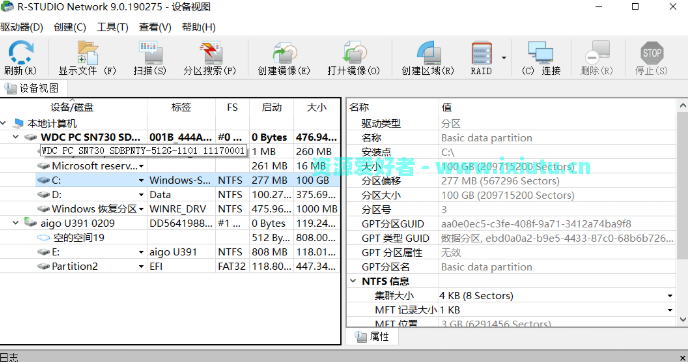Open dropdown arrow on E: partition row
This screenshot has width=688, height=362.
(x=141, y=252)
